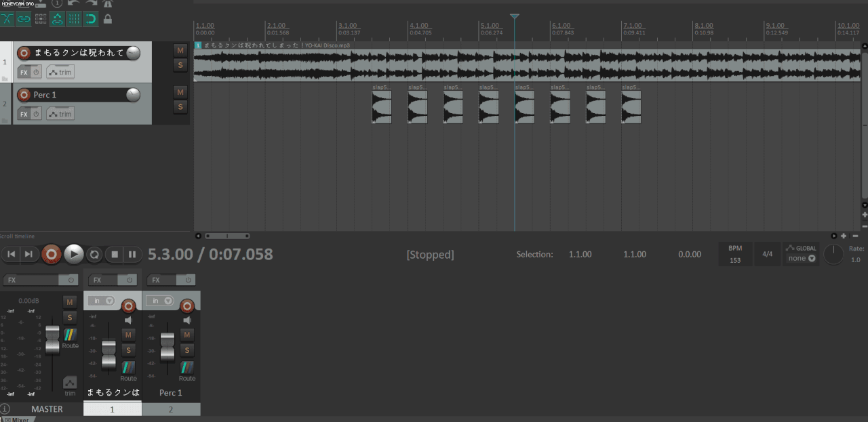Click the folder icon on track 2
This screenshot has width=868, height=422.
[x=5, y=121]
